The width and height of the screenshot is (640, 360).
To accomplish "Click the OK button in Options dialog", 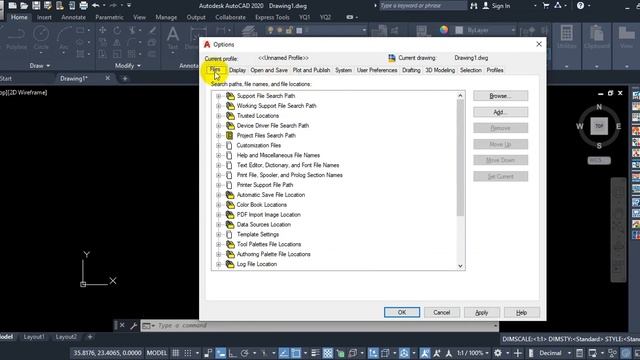I will [402, 312].
